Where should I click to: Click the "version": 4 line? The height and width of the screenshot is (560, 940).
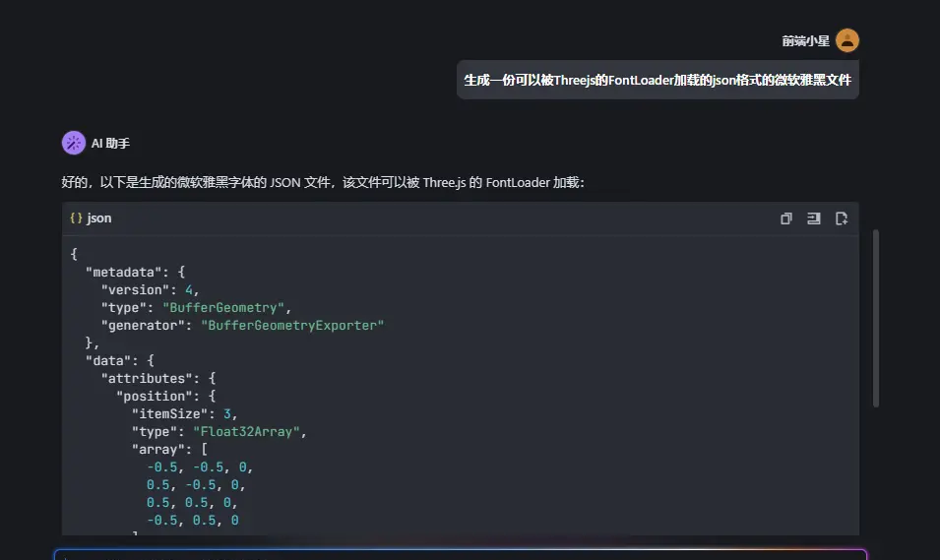pos(150,290)
